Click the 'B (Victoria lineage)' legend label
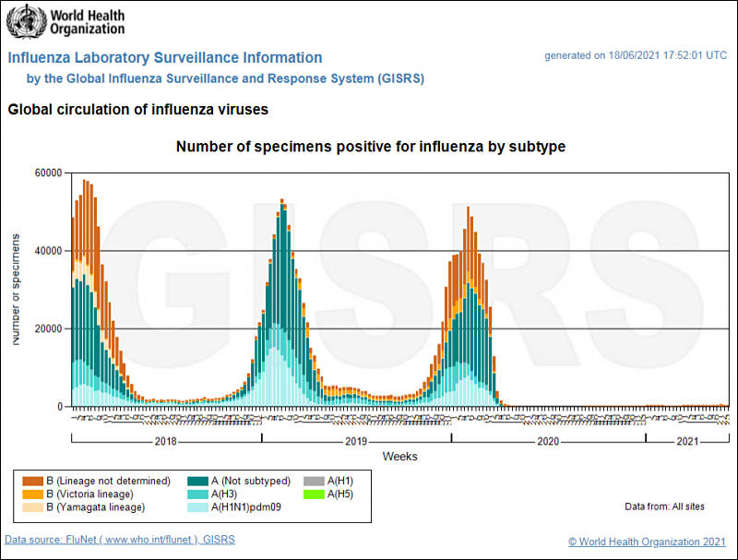The width and height of the screenshot is (738, 560). tap(89, 494)
